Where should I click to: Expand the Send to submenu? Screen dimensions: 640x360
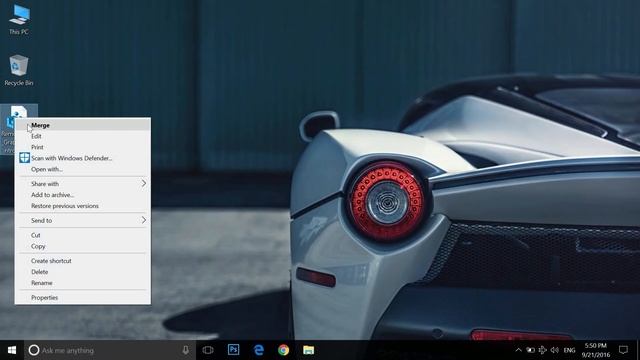click(x=82, y=220)
